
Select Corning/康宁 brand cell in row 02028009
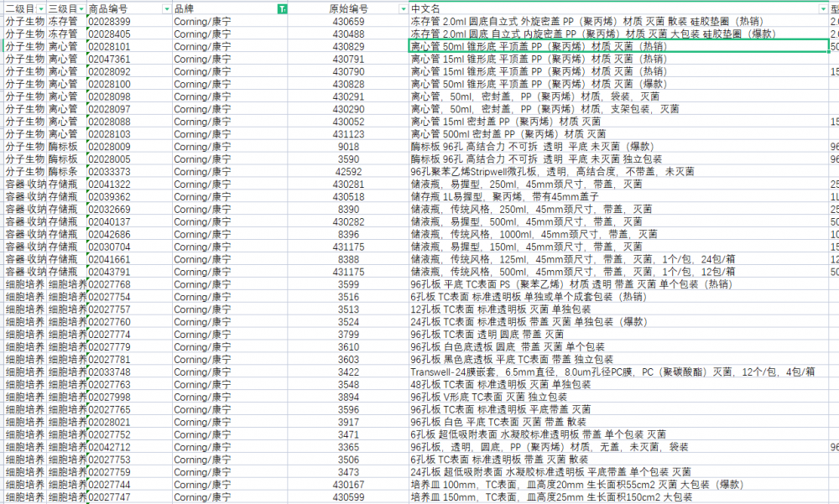click(x=230, y=147)
